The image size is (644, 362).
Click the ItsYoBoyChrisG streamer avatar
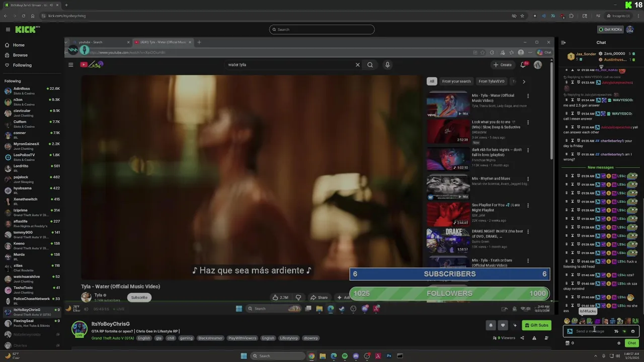point(79,329)
